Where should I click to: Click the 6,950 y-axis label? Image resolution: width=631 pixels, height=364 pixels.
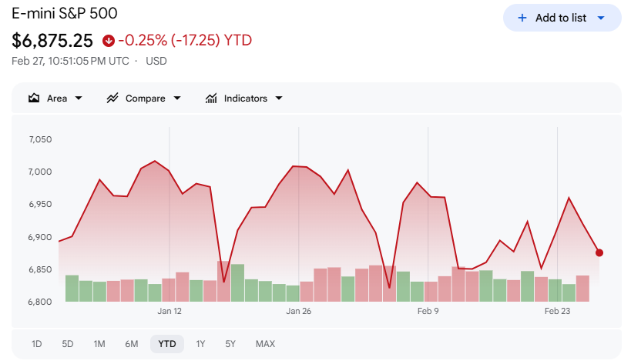pos(40,204)
